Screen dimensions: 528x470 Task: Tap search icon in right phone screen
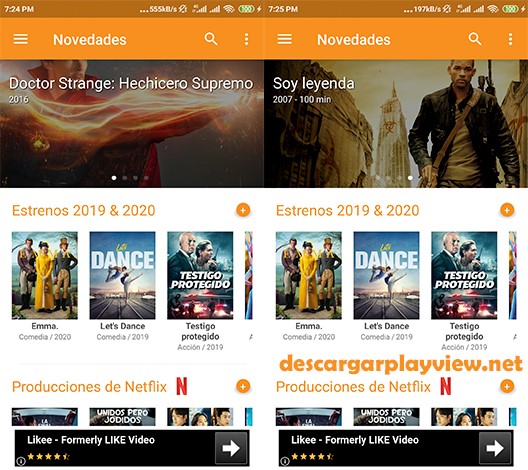pyautogui.click(x=475, y=39)
